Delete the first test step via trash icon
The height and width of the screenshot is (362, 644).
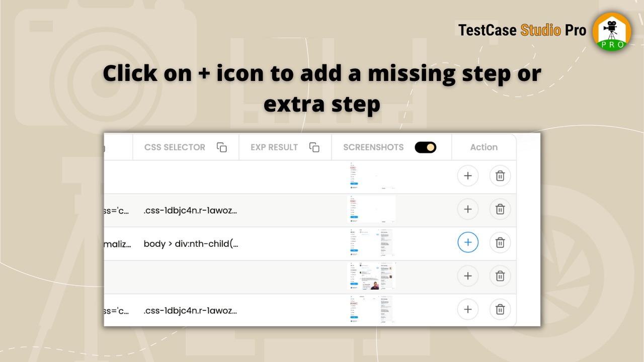tap(500, 175)
